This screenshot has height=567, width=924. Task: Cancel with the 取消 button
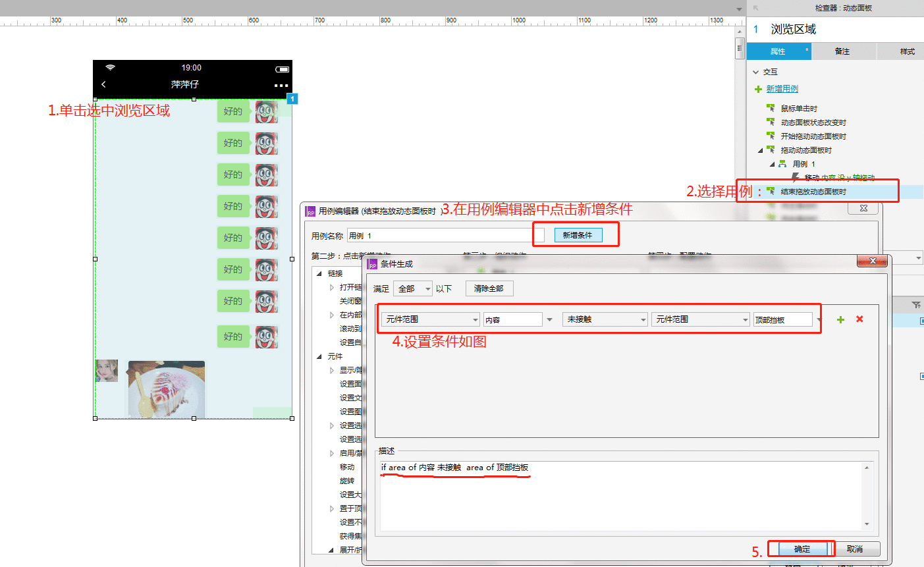(x=855, y=549)
